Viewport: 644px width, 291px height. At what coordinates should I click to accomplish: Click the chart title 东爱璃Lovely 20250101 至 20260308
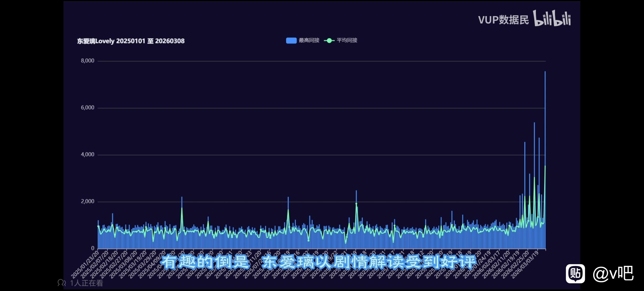130,41
